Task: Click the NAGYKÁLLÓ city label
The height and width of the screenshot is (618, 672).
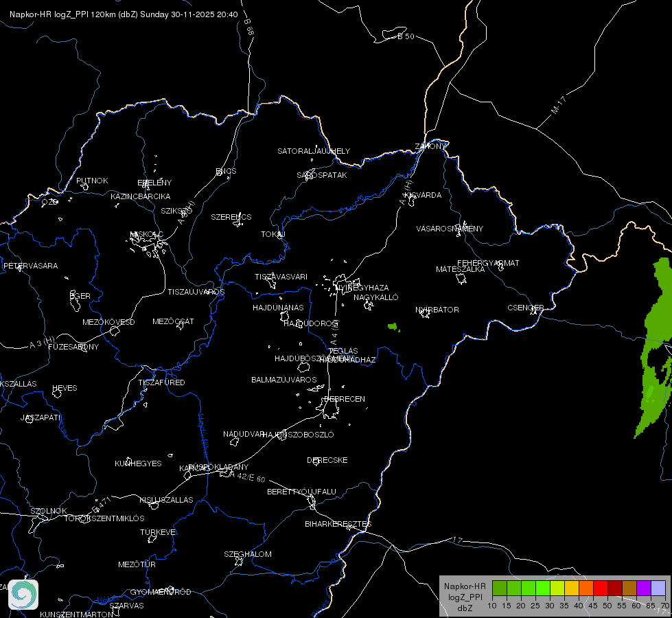Action: tap(376, 297)
